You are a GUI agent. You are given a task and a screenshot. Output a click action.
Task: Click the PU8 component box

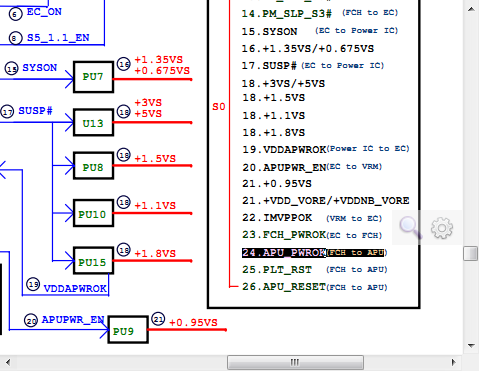tap(93, 166)
